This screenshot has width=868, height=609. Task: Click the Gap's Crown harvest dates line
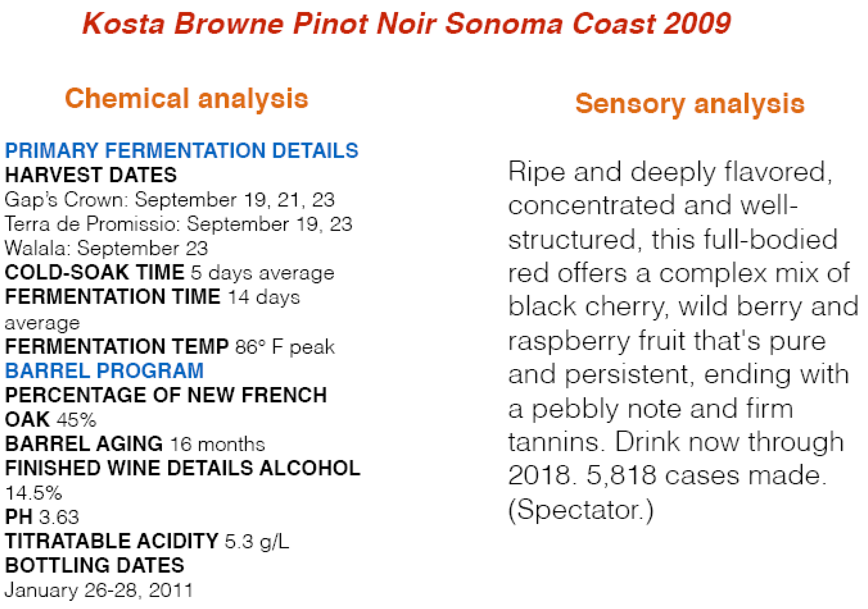(x=170, y=200)
